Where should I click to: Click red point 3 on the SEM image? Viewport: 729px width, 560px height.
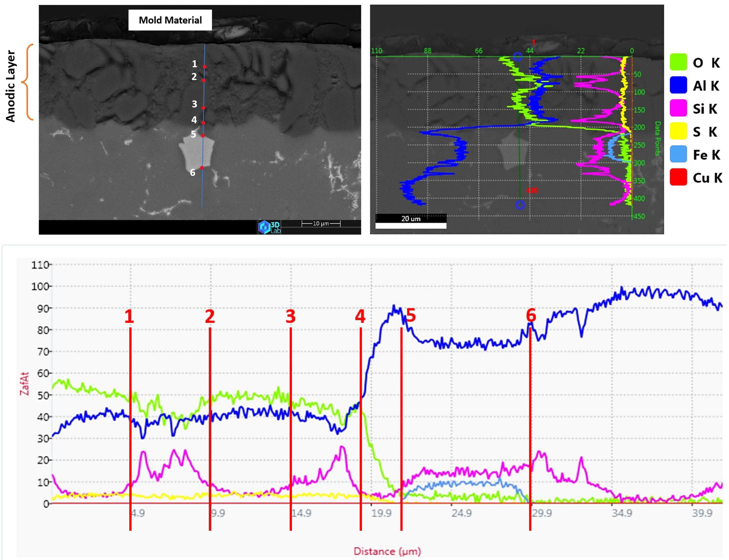204,108
